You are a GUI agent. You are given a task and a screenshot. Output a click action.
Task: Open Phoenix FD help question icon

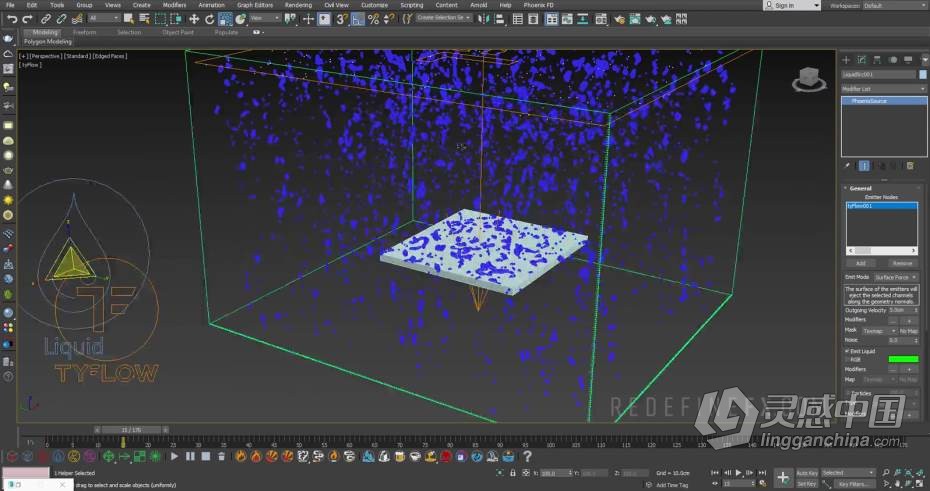(527, 456)
